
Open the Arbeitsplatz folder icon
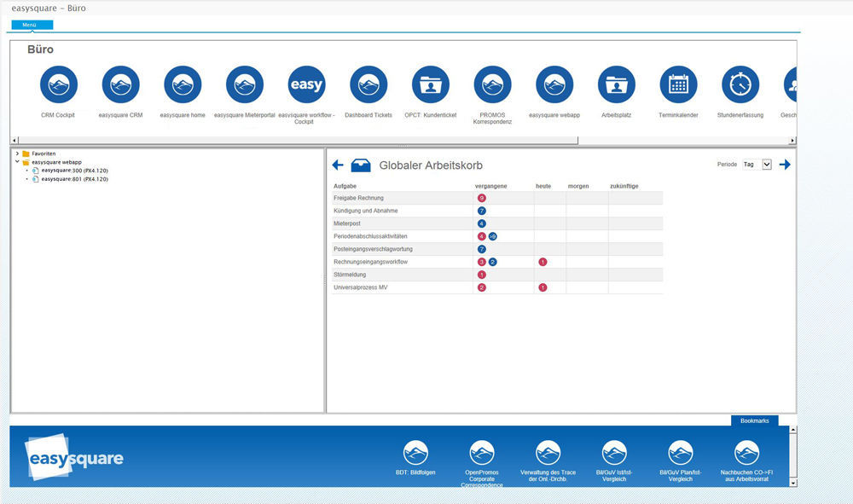pos(616,85)
